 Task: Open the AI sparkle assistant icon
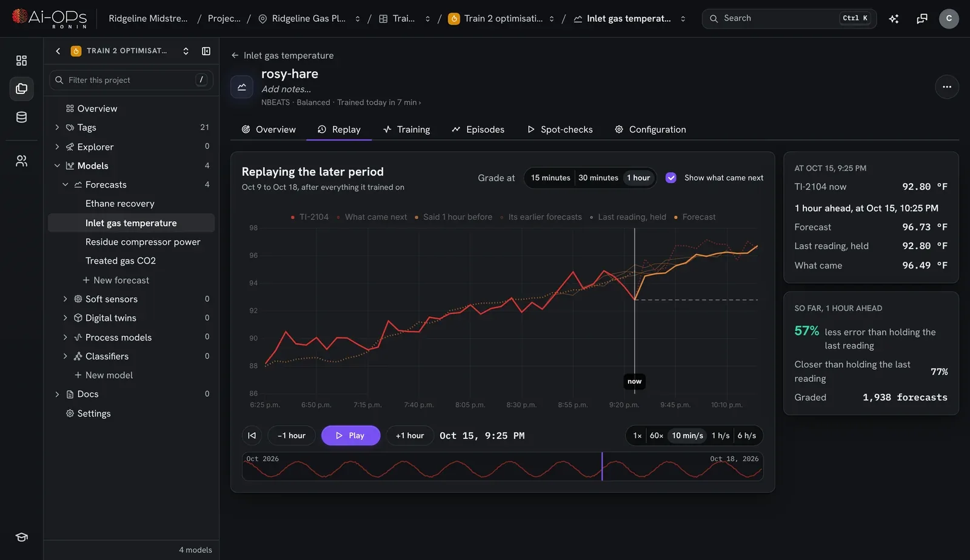point(894,19)
